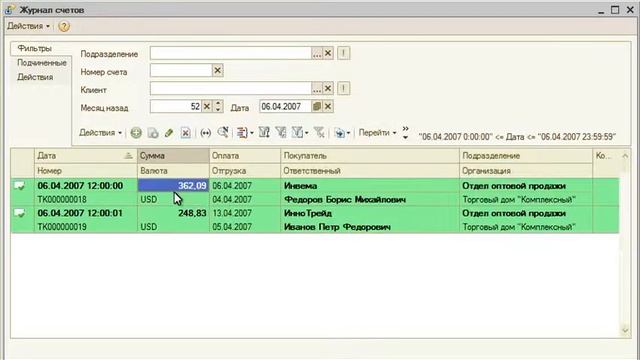
Task: Click the Set filter and sort icon
Action: click(264, 132)
